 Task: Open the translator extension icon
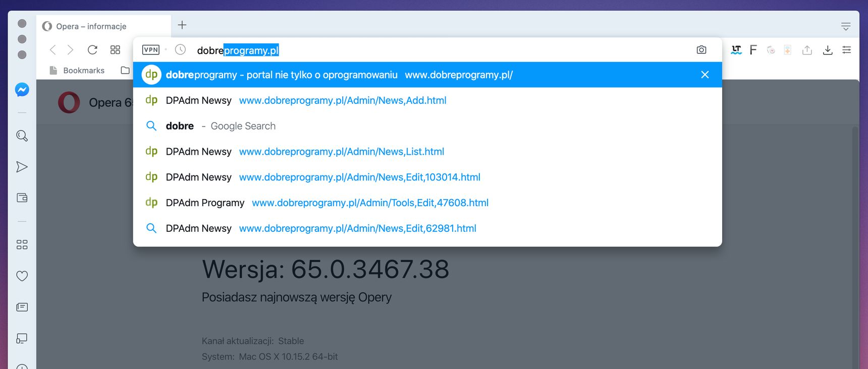pos(736,50)
